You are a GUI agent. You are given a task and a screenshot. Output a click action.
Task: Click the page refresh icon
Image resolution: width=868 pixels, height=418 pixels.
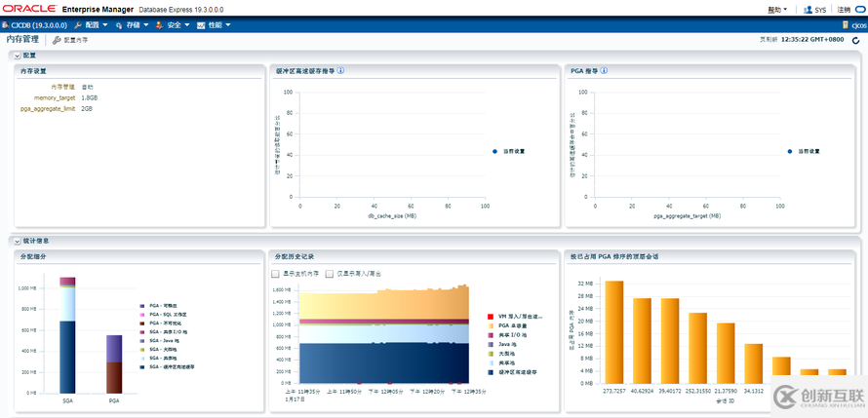coord(856,40)
